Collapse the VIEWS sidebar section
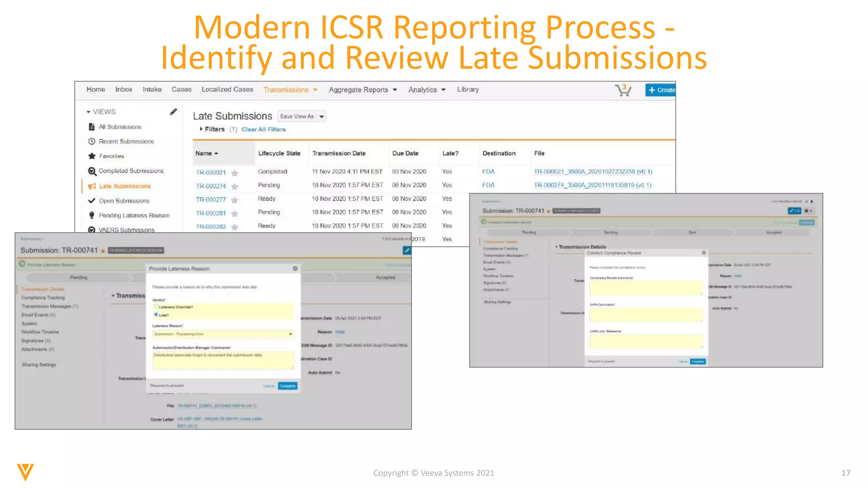Viewport: 868px width, 488px height. tap(89, 112)
